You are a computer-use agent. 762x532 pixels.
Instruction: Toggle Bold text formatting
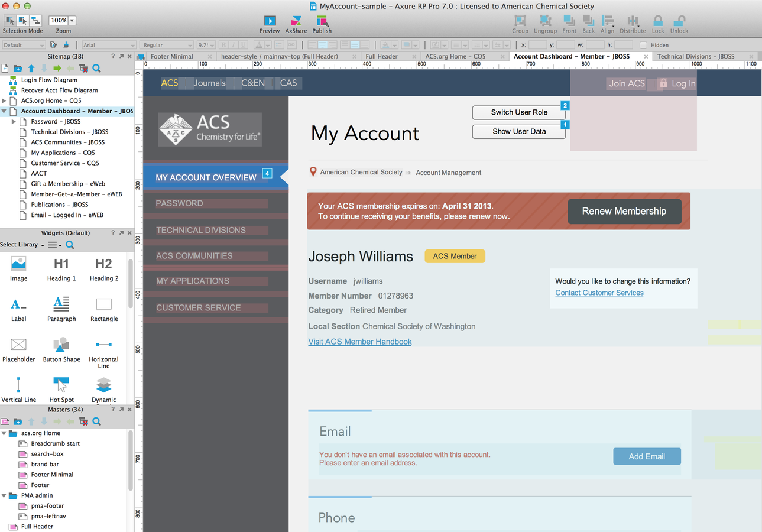pyautogui.click(x=224, y=45)
